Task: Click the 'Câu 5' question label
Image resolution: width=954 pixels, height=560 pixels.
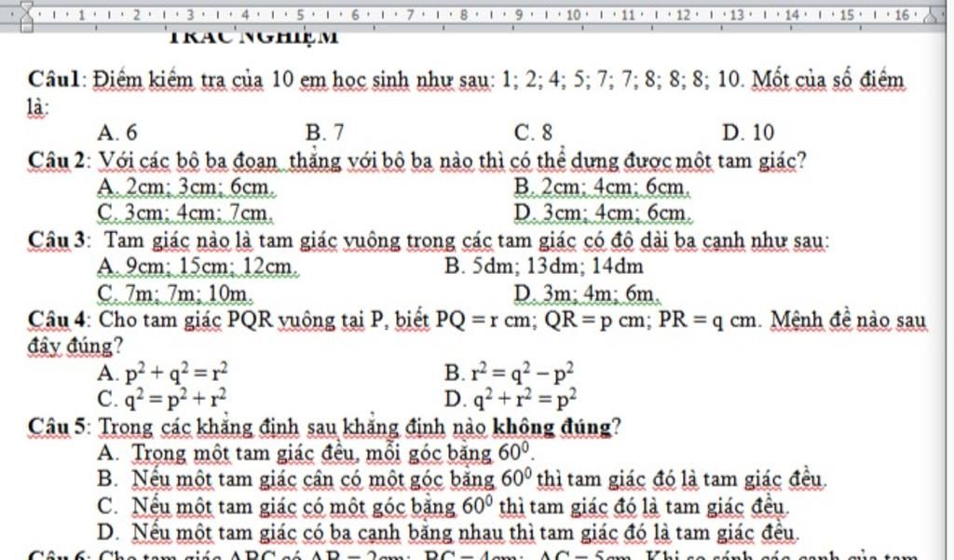Action: point(59,426)
